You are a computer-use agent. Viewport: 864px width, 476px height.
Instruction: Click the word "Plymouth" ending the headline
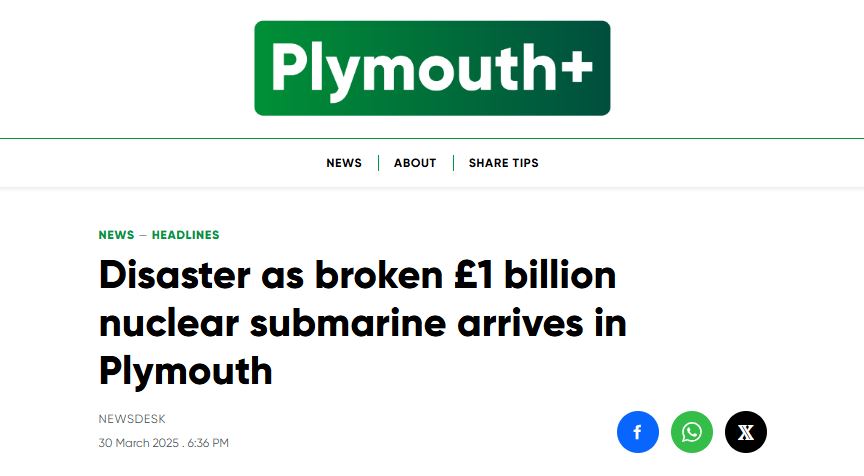(185, 371)
